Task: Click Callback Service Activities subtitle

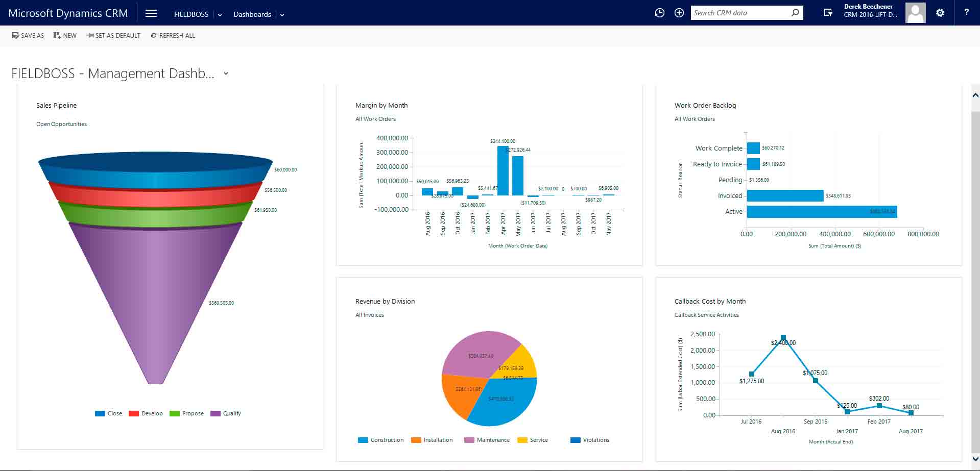Action: 707,315
